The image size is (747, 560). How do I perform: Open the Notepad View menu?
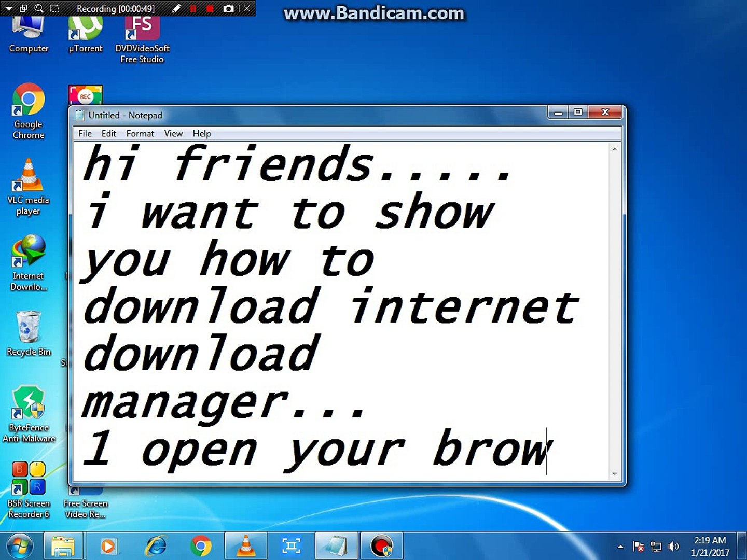(173, 134)
